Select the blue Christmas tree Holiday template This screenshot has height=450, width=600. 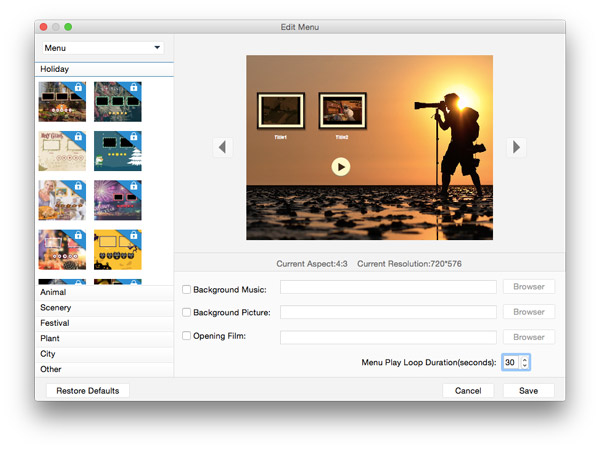tap(117, 151)
